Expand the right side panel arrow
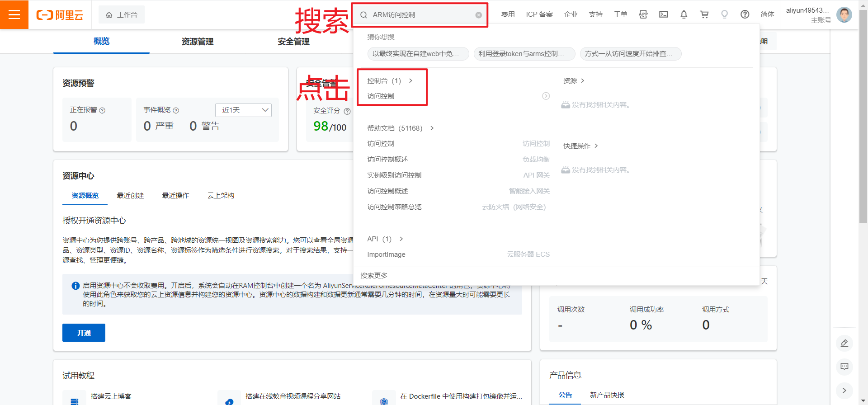 tap(844, 391)
